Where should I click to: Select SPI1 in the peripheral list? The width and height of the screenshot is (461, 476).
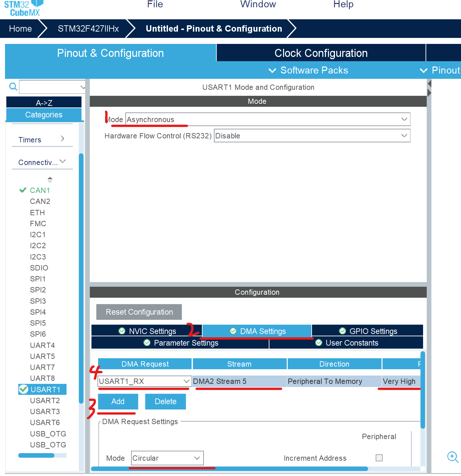pyautogui.click(x=38, y=279)
